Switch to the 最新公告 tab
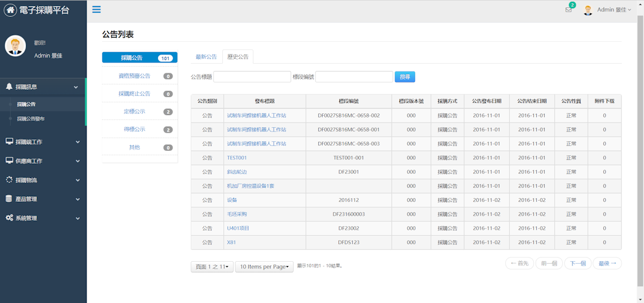The image size is (644, 303). tap(206, 57)
